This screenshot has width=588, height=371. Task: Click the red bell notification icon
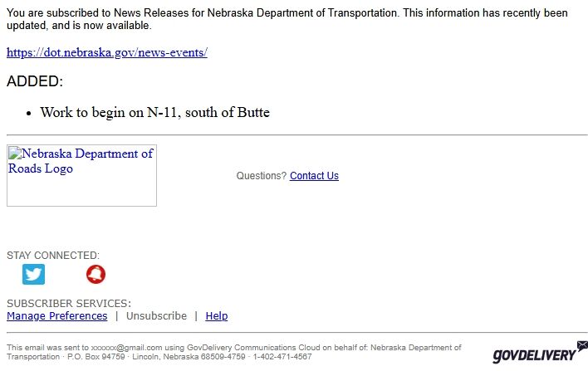[x=96, y=275]
